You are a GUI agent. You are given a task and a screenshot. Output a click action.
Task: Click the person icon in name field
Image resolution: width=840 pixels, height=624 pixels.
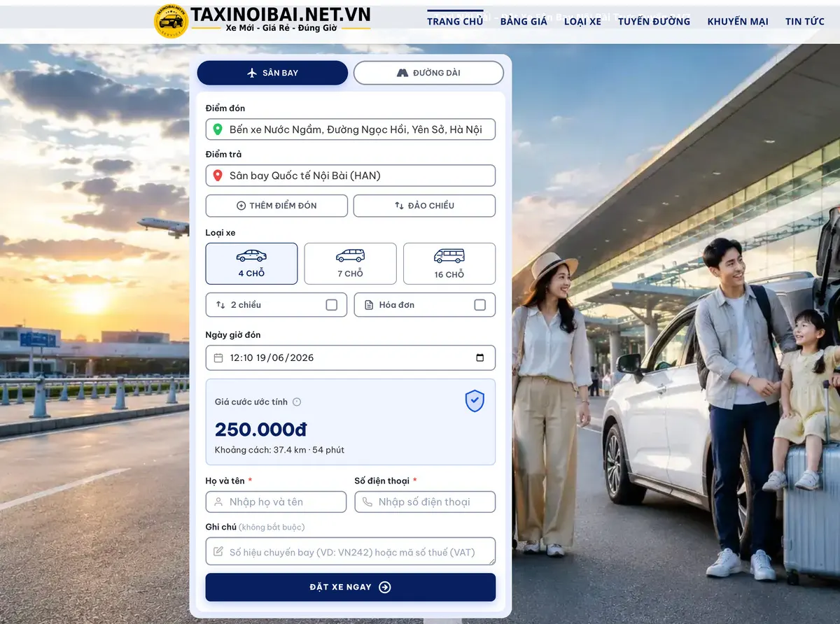(x=218, y=502)
